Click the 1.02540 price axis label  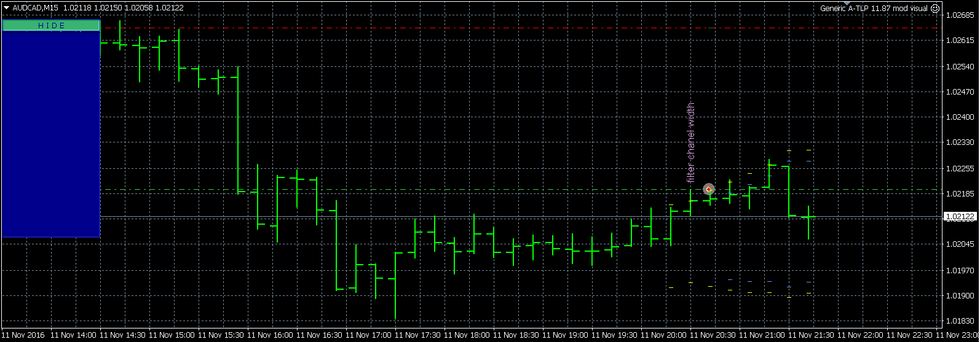pyautogui.click(x=959, y=66)
